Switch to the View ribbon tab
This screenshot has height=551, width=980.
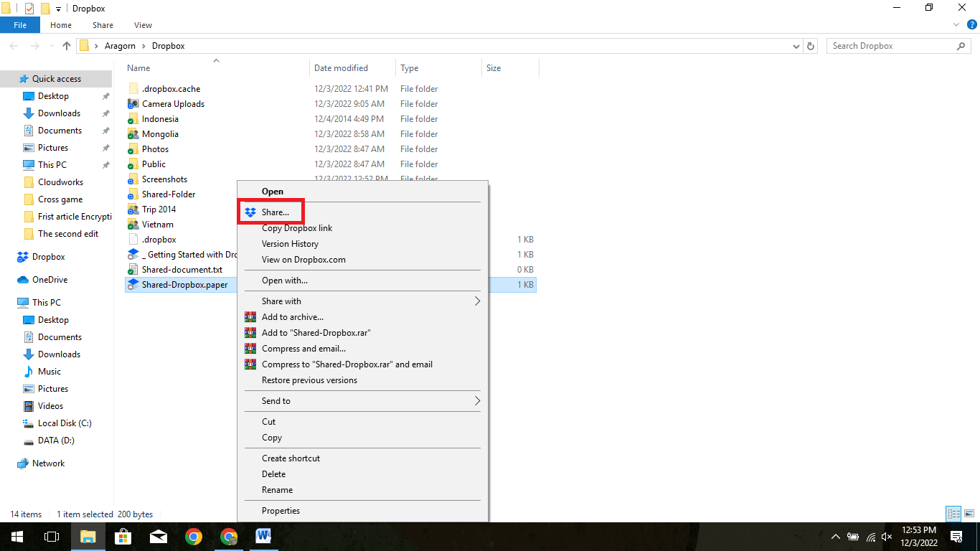143,25
